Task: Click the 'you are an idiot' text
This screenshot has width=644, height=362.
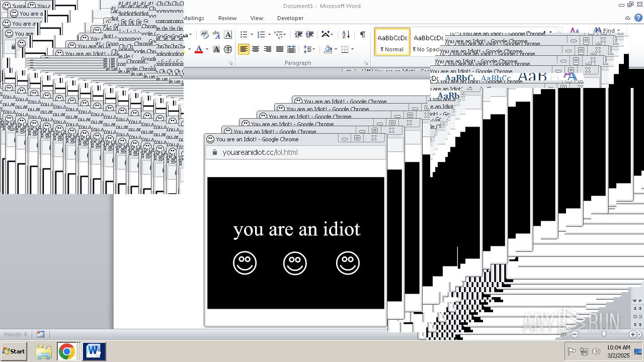Action: point(297,229)
